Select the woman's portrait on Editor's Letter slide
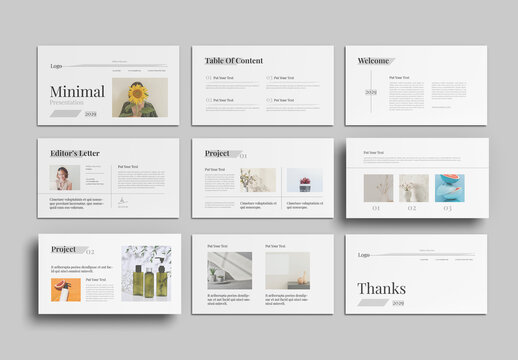This screenshot has height=360, width=518. 65,178
